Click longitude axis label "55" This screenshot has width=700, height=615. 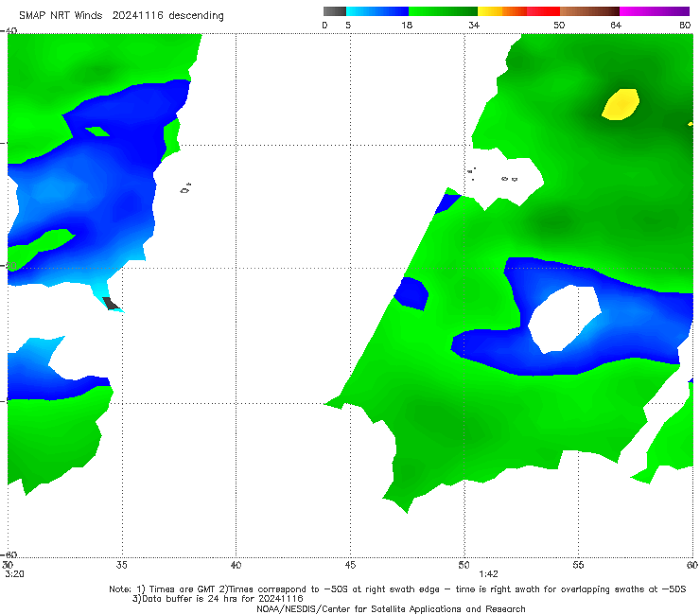pyautogui.click(x=578, y=565)
